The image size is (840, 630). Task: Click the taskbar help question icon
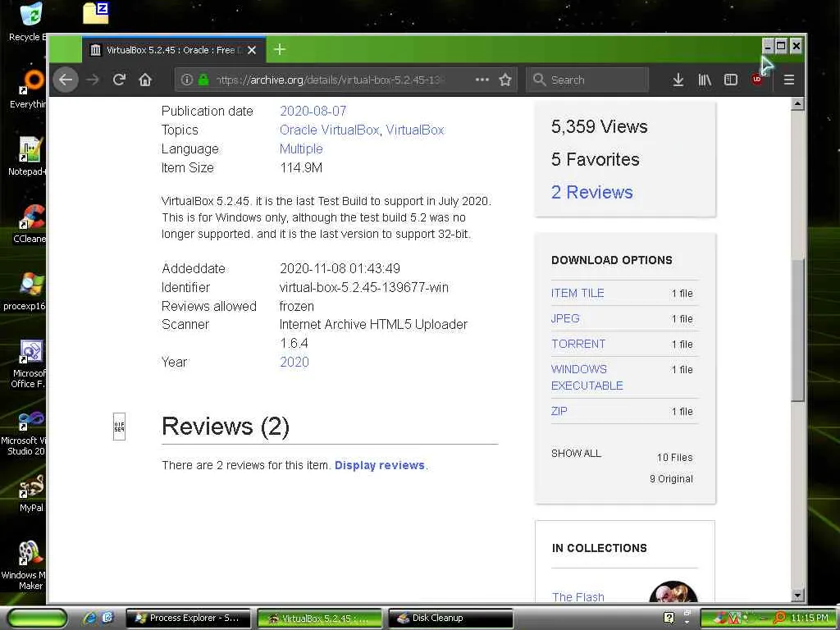(x=669, y=618)
